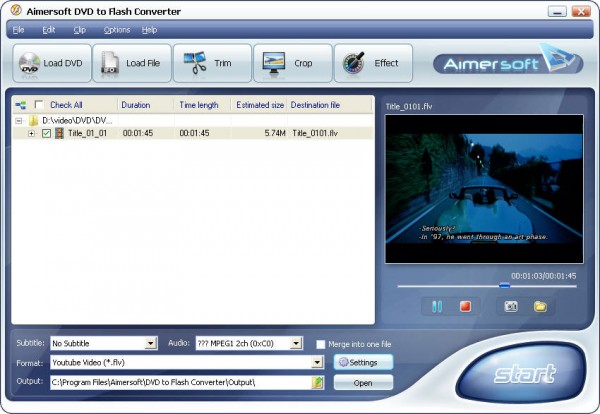The width and height of the screenshot is (600, 414).
Task: Toggle the Check All checkbox
Action: [x=39, y=105]
